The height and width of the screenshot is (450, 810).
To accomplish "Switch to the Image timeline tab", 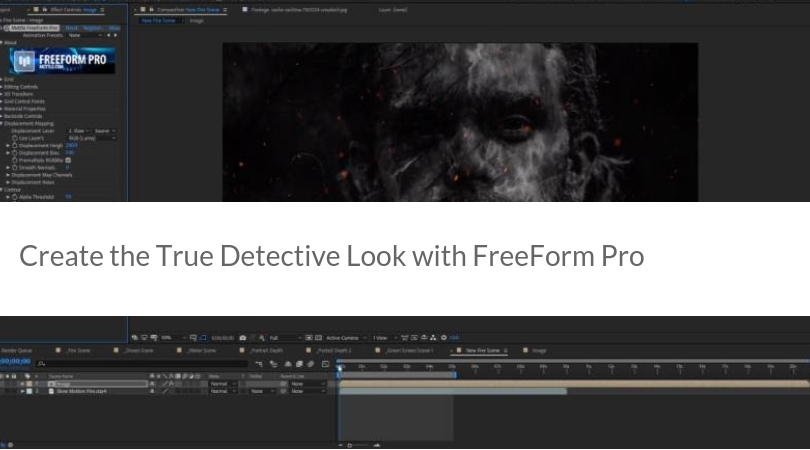I will pyautogui.click(x=539, y=351).
